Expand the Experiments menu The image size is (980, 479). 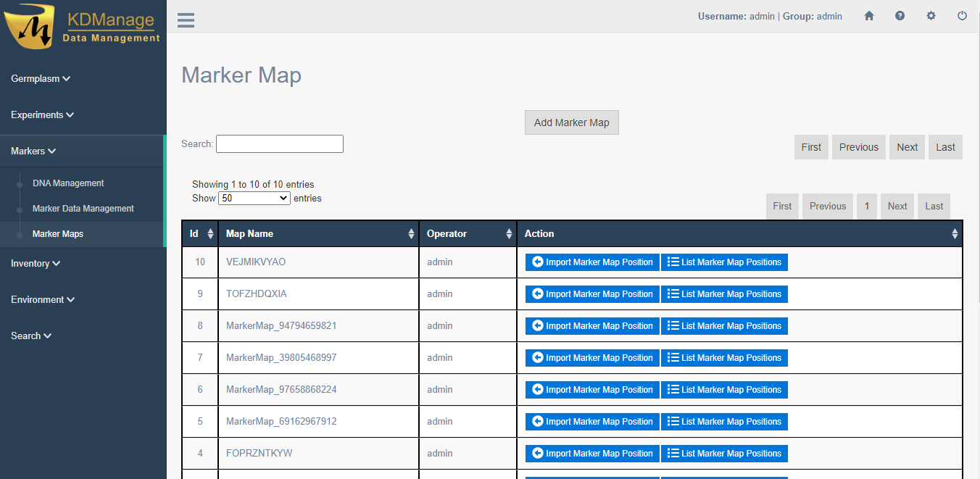click(42, 114)
